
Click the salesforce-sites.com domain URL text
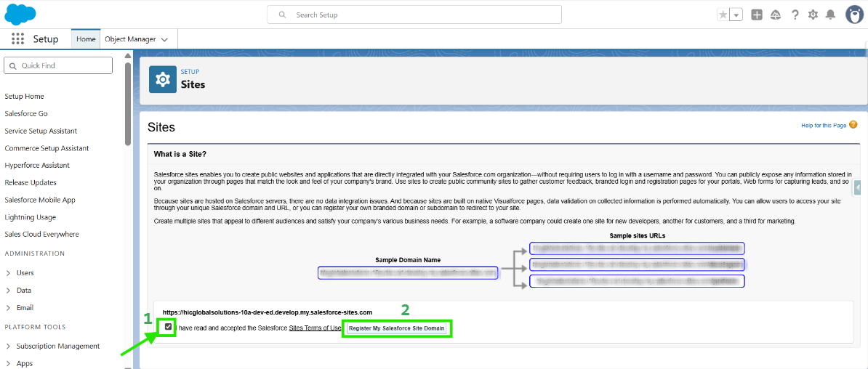(x=268, y=312)
